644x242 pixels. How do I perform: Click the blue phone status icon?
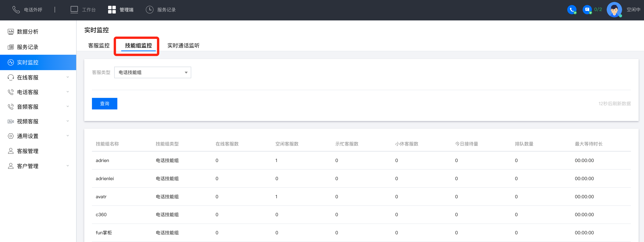coord(571,10)
